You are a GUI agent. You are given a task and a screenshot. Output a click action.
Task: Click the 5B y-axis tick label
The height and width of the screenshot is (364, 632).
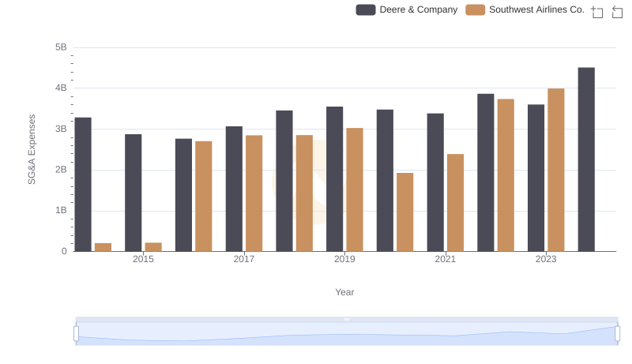point(61,47)
